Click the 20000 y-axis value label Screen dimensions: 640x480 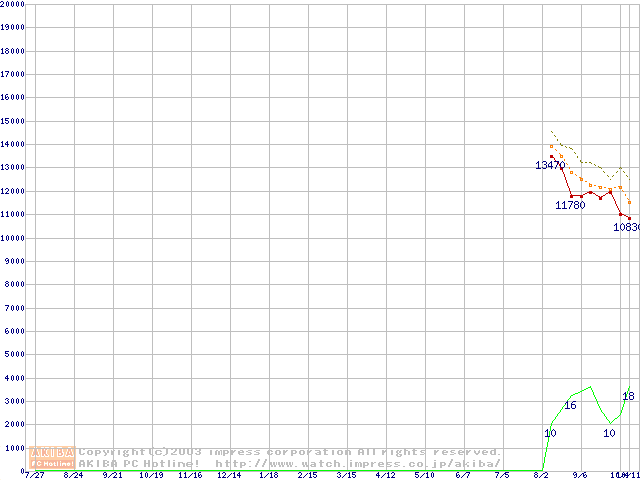[13, 4]
